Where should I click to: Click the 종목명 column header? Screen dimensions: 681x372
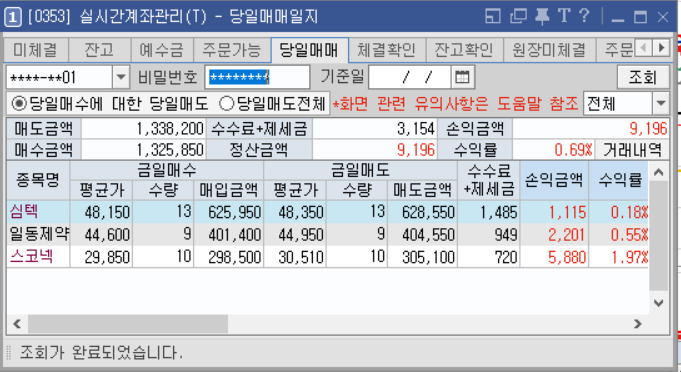tap(38, 180)
